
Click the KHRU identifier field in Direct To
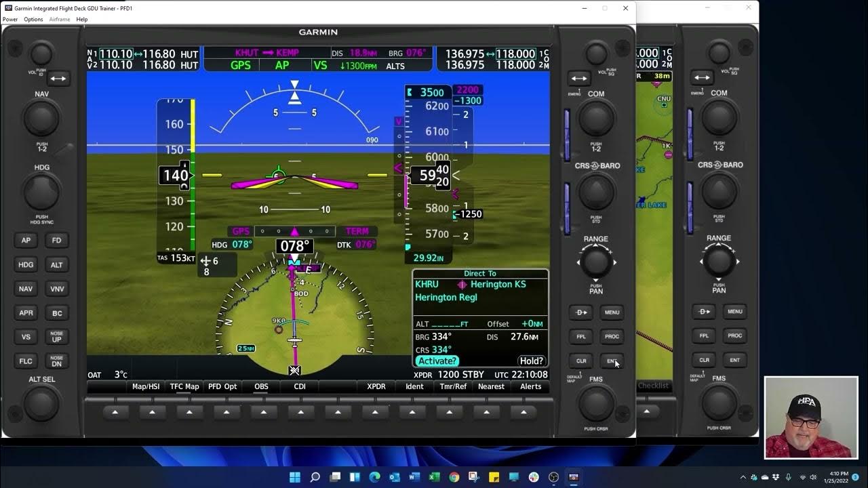427,285
